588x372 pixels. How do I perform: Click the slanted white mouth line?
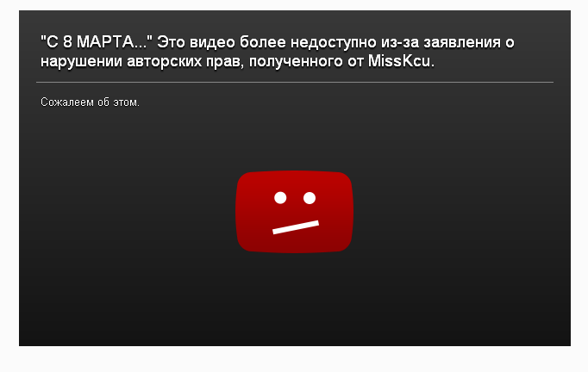click(x=296, y=227)
